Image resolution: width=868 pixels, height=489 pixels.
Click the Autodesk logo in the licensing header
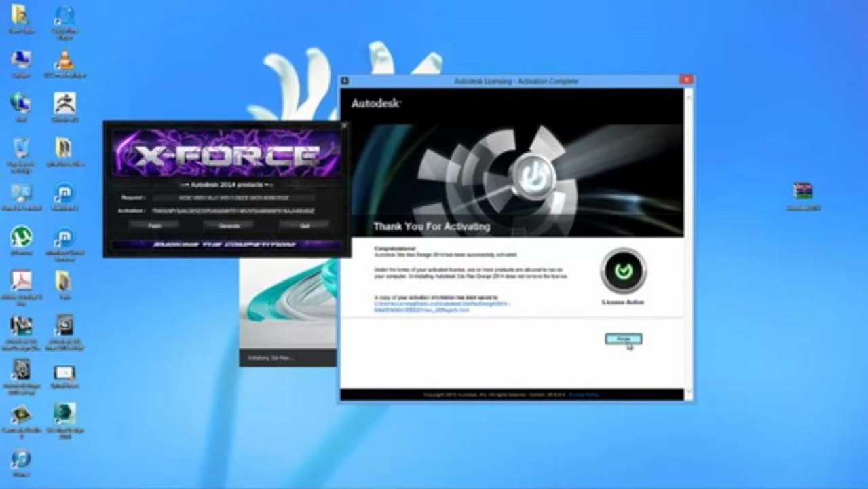click(x=376, y=103)
